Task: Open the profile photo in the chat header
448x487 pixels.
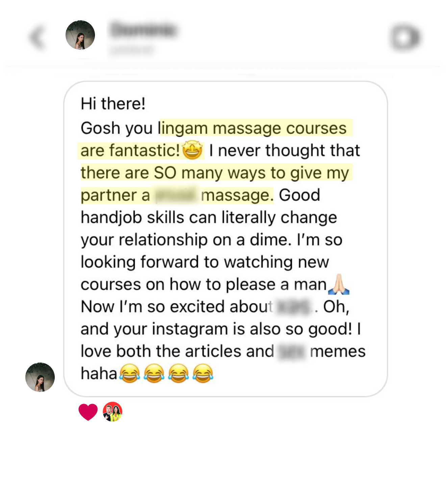Action: (80, 35)
